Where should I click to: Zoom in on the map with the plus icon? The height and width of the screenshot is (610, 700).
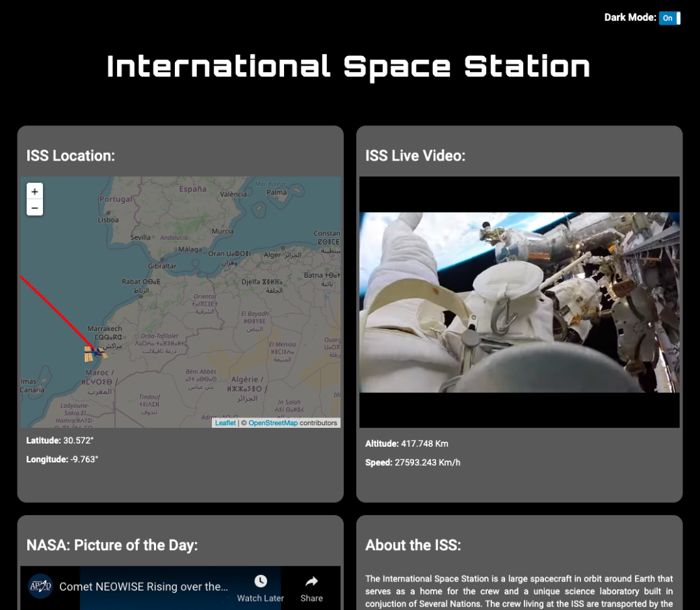tap(34, 191)
